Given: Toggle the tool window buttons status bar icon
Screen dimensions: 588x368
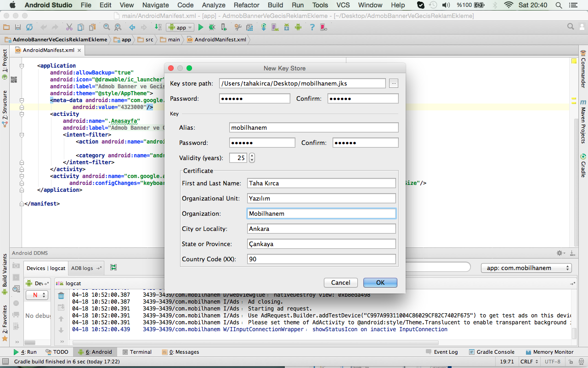Looking at the screenshot, I should [x=5, y=362].
